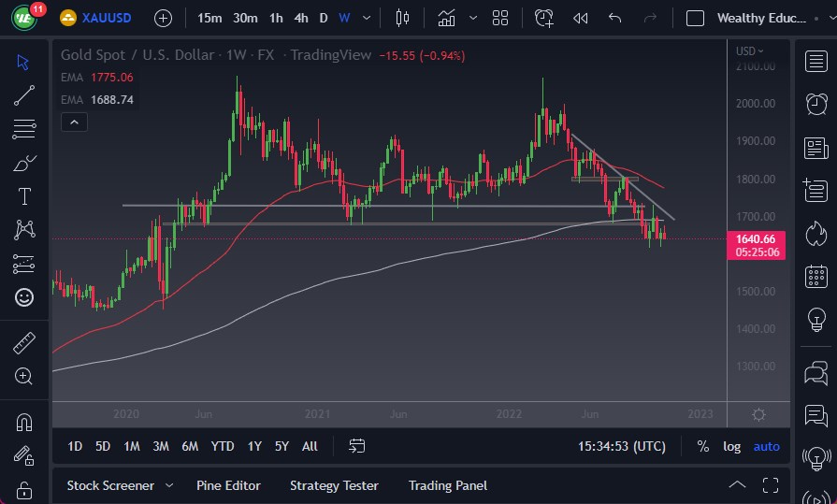The width and height of the screenshot is (837, 504).
Task: Click the add symbol plus button
Action: [163, 18]
